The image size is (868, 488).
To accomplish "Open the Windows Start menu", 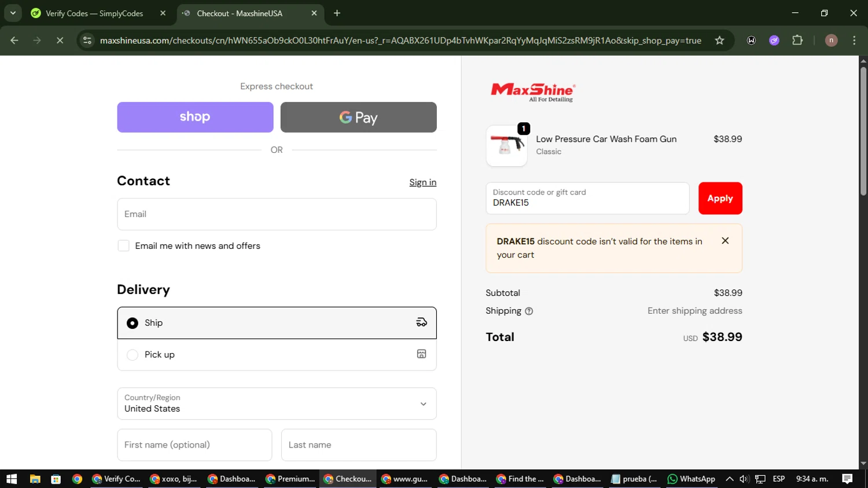I will (12, 479).
